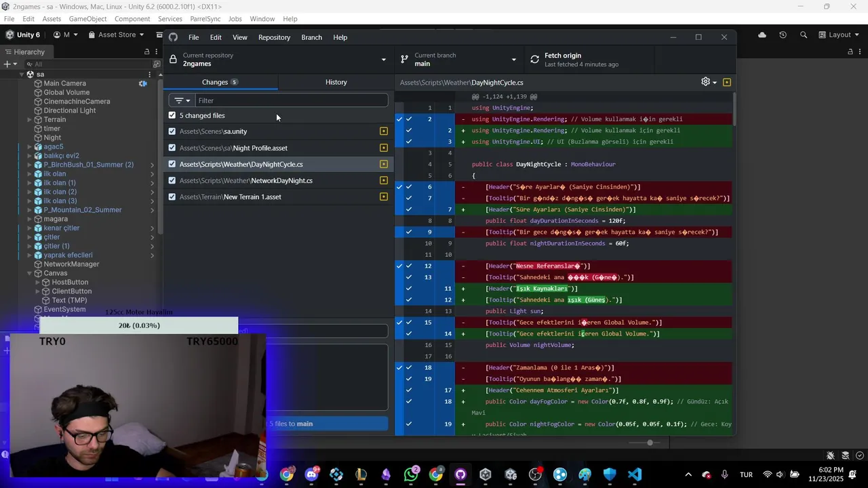Expand the agac5 prefab in the Hierarchy

click(x=30, y=147)
